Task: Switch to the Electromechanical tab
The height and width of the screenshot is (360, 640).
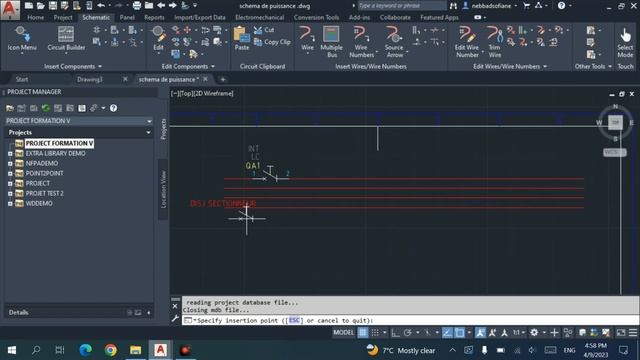Action: (x=260, y=18)
